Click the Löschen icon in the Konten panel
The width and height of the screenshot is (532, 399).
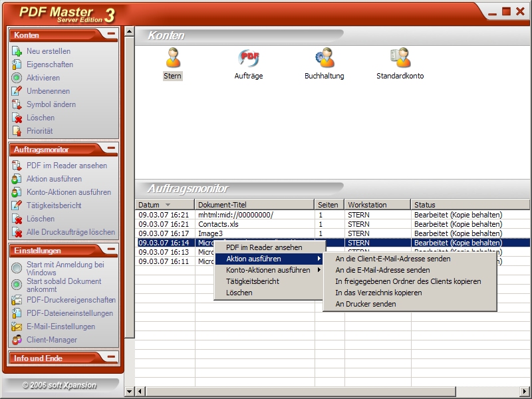[x=17, y=118]
